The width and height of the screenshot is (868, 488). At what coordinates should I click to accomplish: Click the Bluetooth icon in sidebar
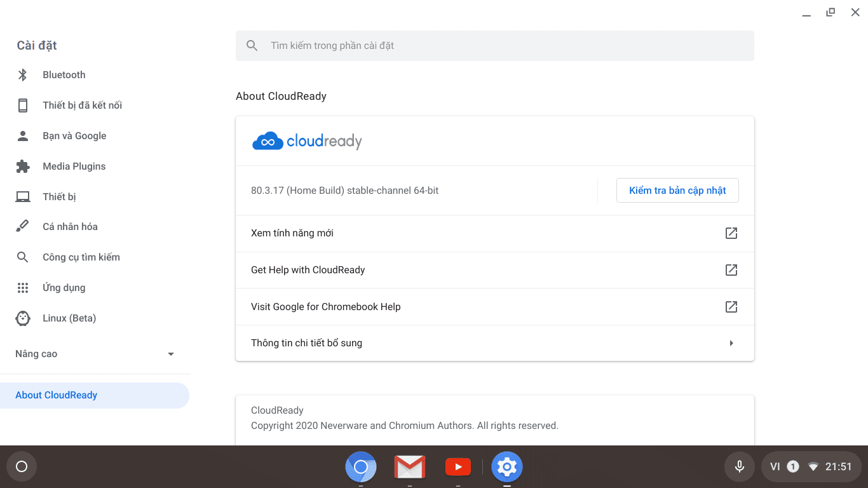click(x=23, y=75)
